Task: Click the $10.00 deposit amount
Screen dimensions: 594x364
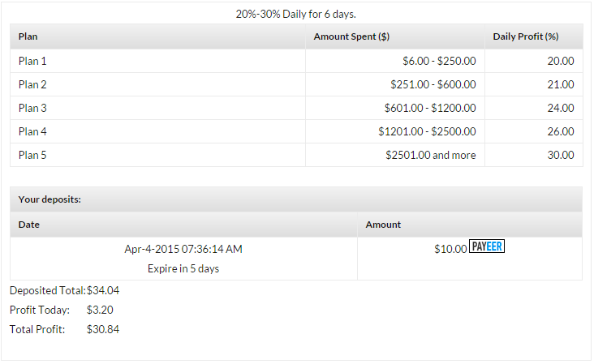Action: tap(450, 249)
